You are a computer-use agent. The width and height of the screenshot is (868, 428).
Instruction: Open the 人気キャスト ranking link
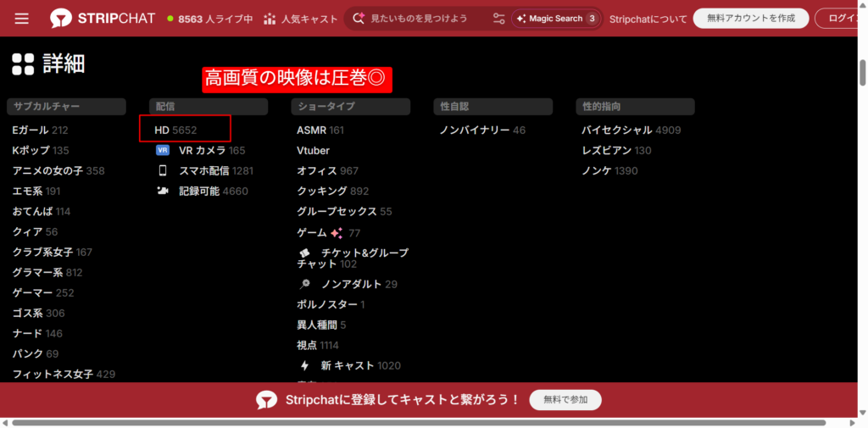(301, 19)
